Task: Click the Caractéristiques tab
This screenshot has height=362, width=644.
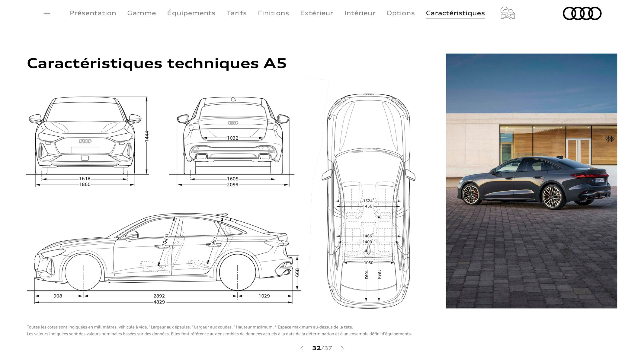Action: coord(455,13)
